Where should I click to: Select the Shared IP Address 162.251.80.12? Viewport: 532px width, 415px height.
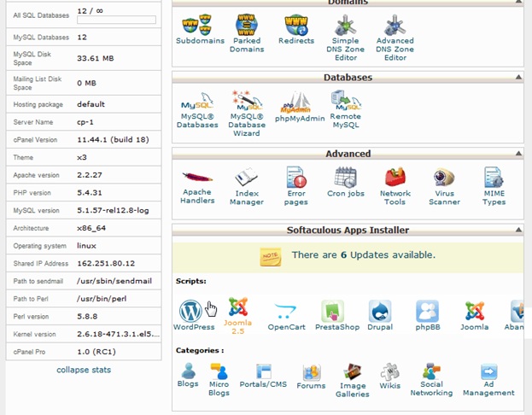(106, 263)
